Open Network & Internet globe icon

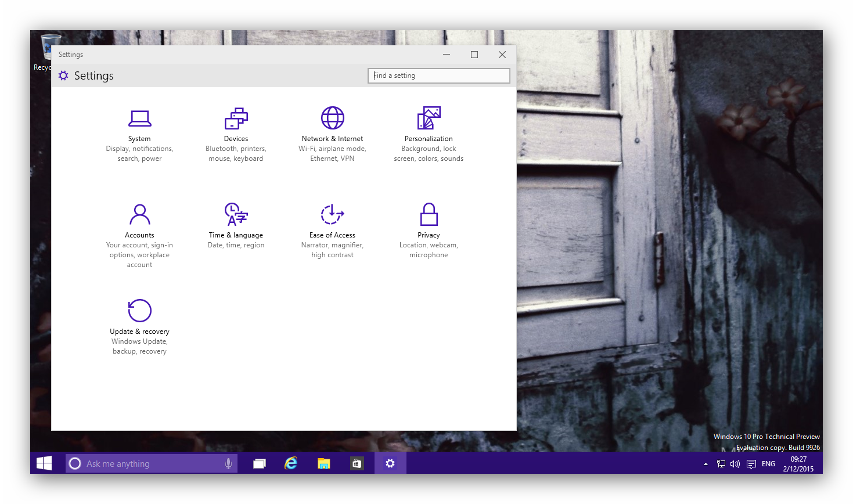pos(333,118)
